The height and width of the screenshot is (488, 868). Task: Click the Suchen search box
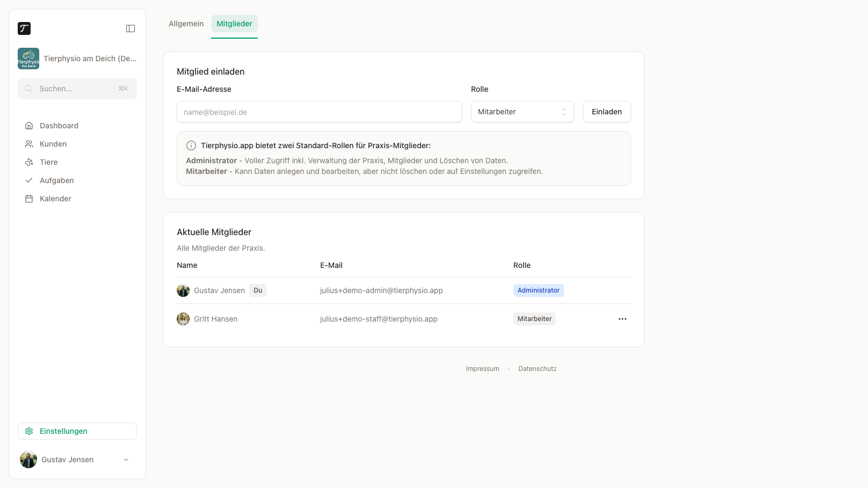click(x=77, y=89)
